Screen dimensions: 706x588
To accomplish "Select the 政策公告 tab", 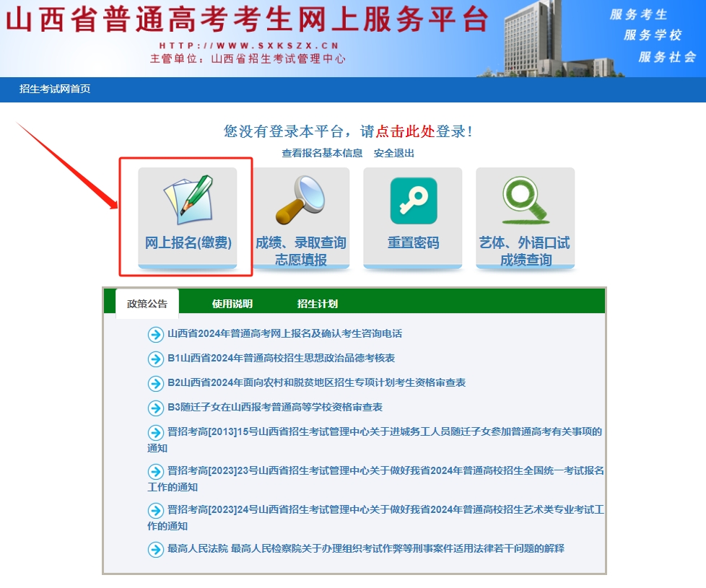I will point(147,304).
